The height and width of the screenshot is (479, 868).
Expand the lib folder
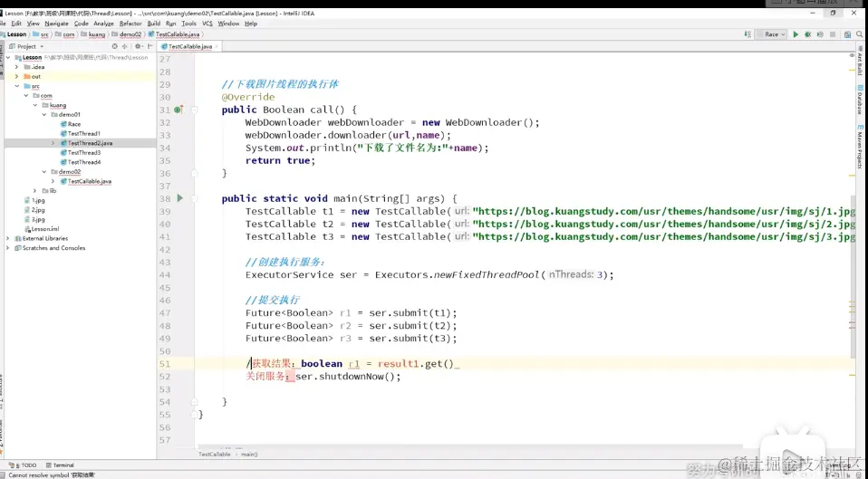coord(34,191)
